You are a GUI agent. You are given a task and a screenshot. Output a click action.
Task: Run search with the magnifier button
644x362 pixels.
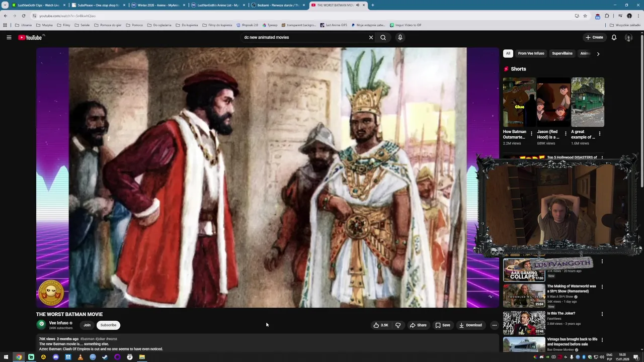coord(383,37)
